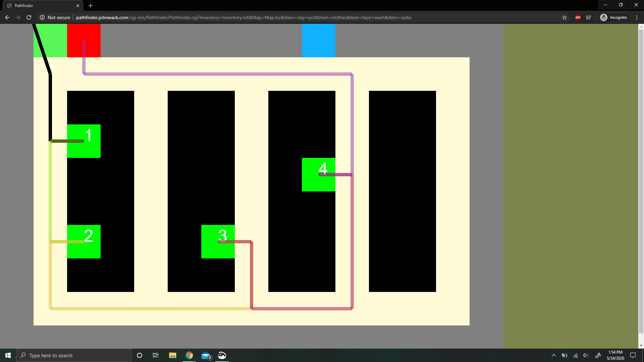Click green waypoint box number 1

pyautogui.click(x=84, y=141)
